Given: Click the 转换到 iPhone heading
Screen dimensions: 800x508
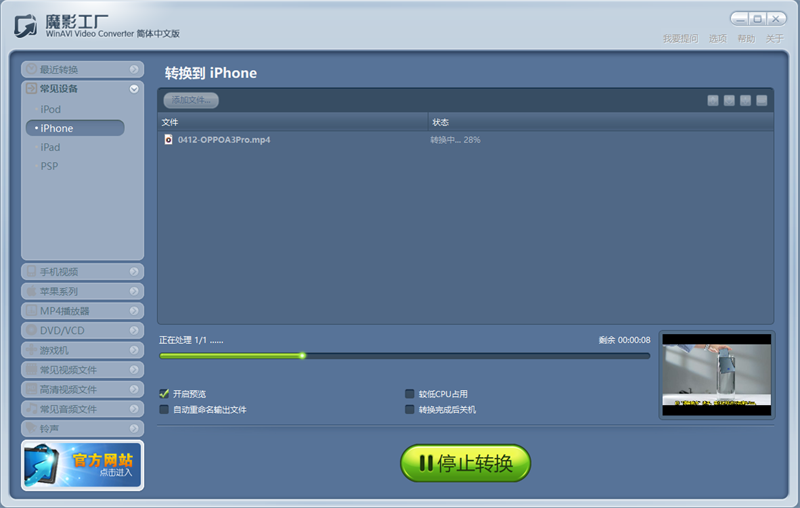Looking at the screenshot, I should [x=211, y=73].
